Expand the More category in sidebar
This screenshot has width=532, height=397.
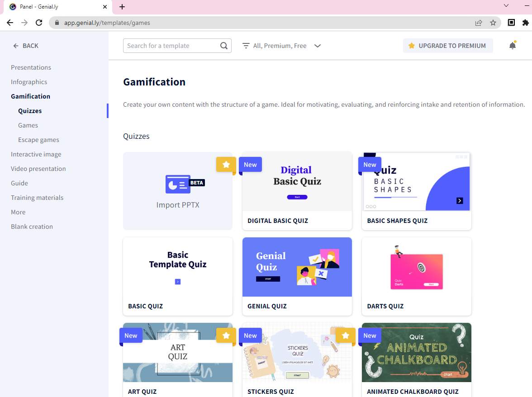(18, 212)
